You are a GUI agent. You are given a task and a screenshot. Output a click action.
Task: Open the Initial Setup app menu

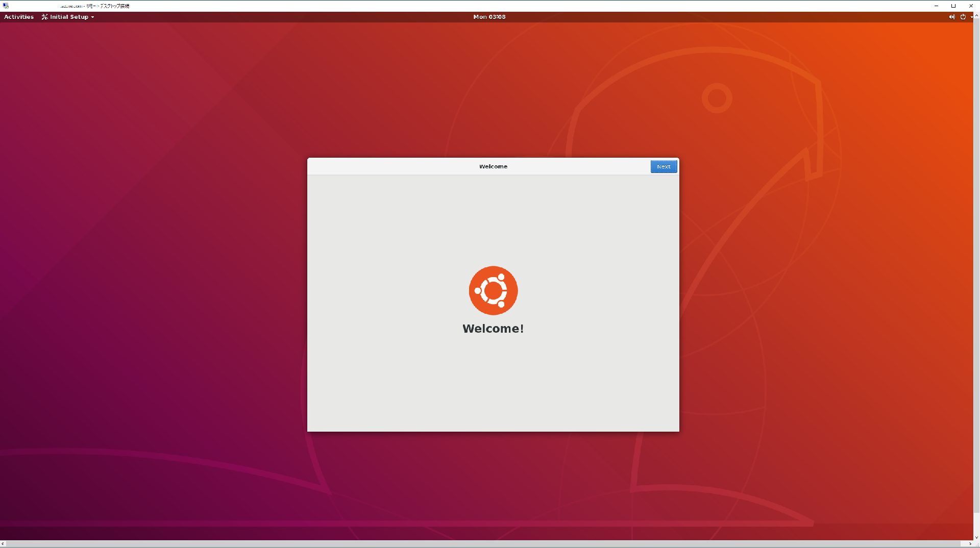point(68,17)
